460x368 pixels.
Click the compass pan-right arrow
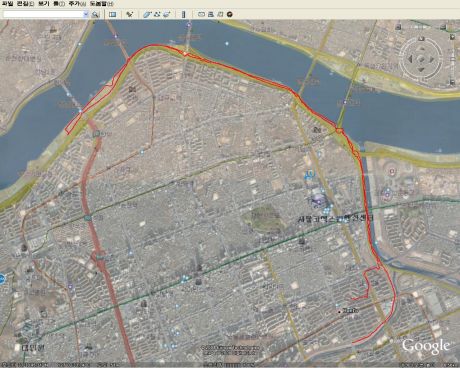432,59
